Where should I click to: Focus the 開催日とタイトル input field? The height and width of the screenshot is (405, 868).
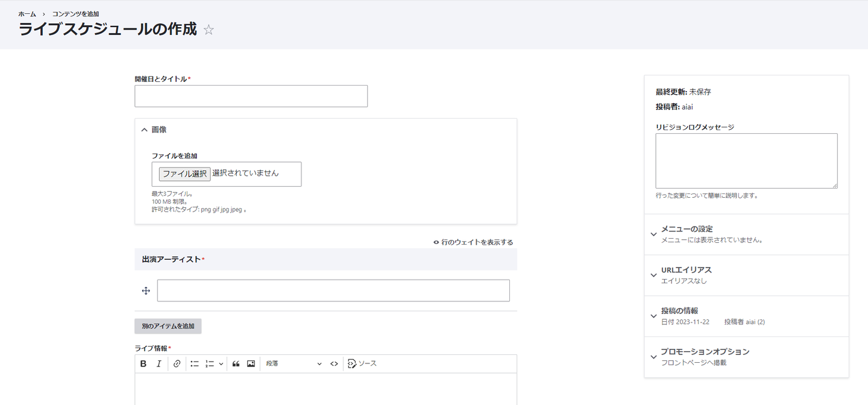click(251, 96)
